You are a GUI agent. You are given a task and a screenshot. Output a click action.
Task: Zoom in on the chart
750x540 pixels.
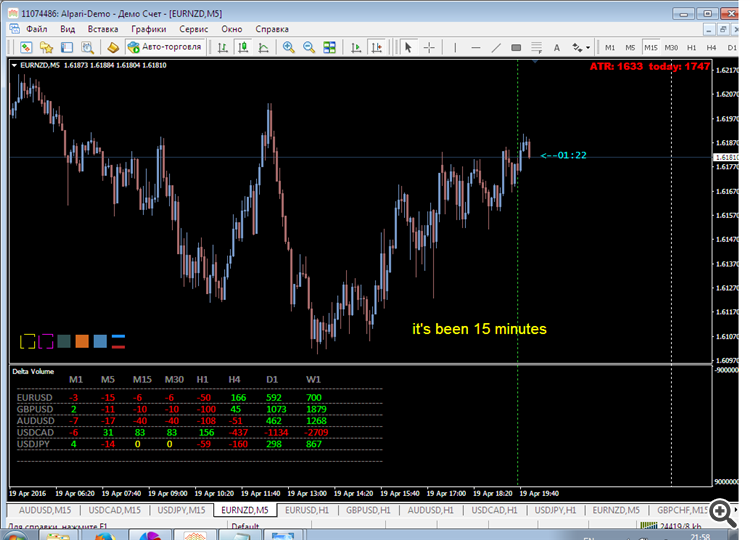(288, 47)
